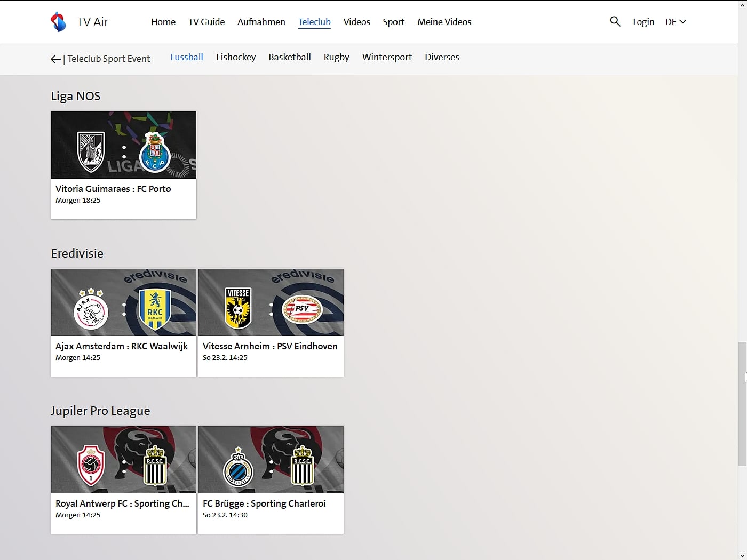
Task: Click the Login link
Action: [643, 22]
